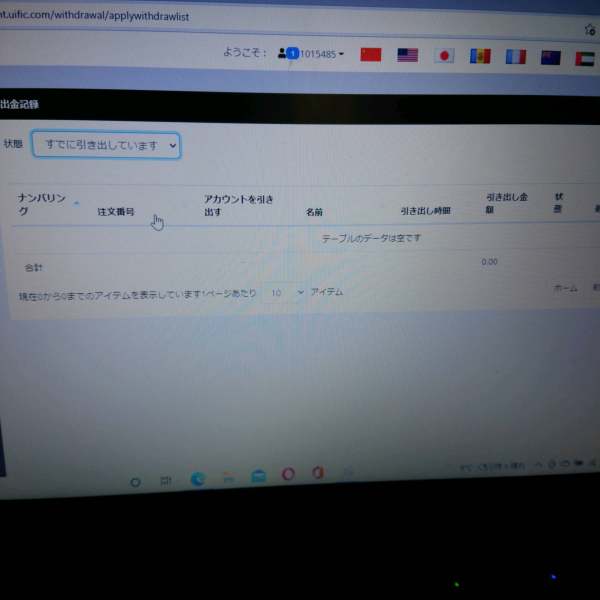
Task: Launch Microsoft Edge from the taskbar
Action: click(198, 479)
